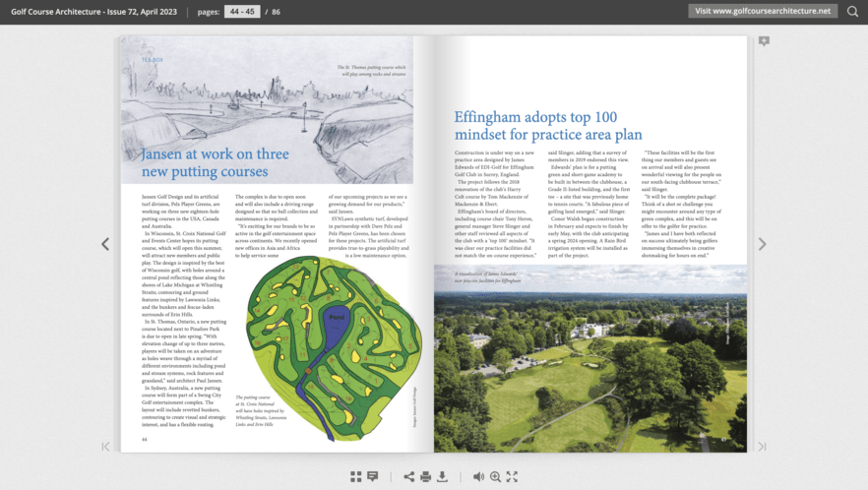The height and width of the screenshot is (490, 868).
Task: Click the 'TEE BOX' section label
Action: [x=153, y=60]
